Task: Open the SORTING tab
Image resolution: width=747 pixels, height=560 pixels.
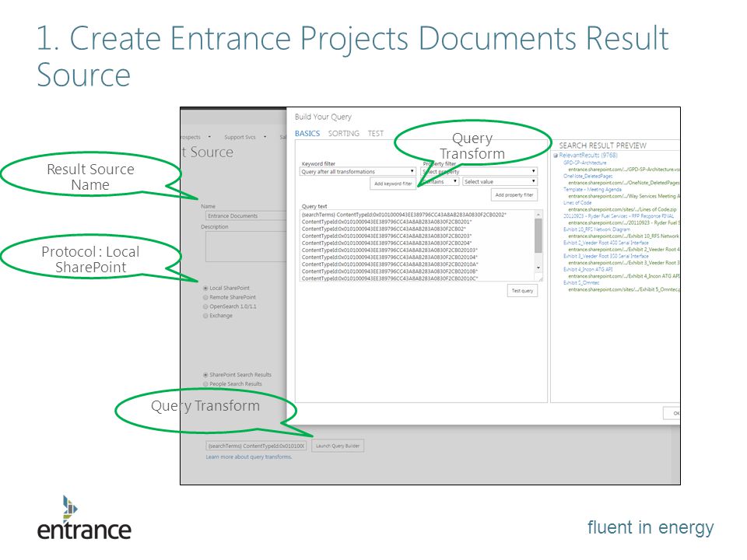Action: point(343,133)
